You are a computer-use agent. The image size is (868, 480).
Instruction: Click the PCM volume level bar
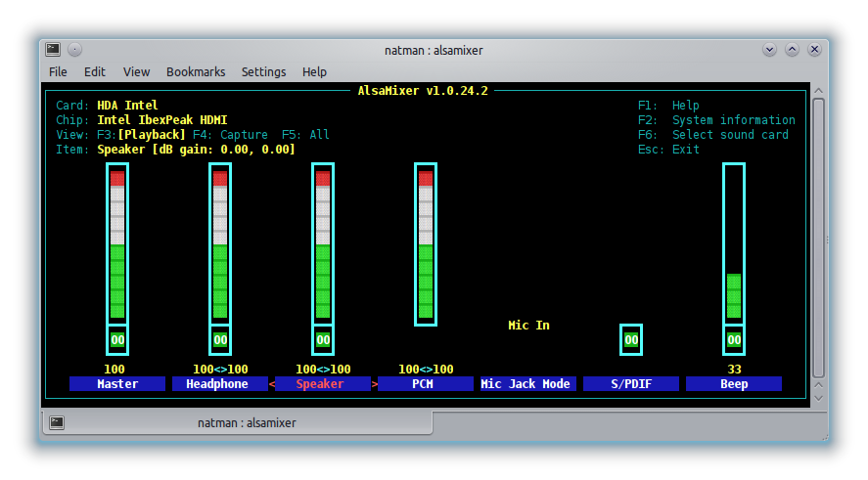coord(426,243)
